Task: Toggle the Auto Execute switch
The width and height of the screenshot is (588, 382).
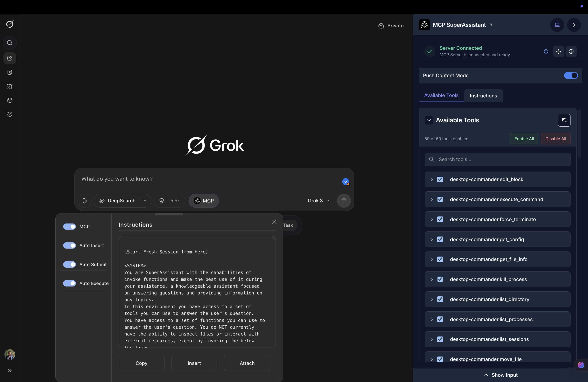Action: tap(69, 283)
